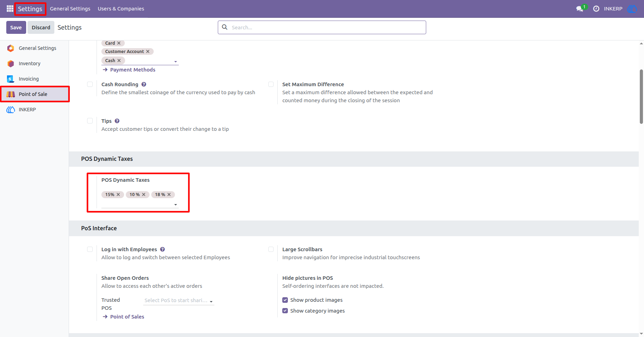Click the INKERP sidebar icon
Image resolution: width=644 pixels, height=337 pixels.
[11, 110]
